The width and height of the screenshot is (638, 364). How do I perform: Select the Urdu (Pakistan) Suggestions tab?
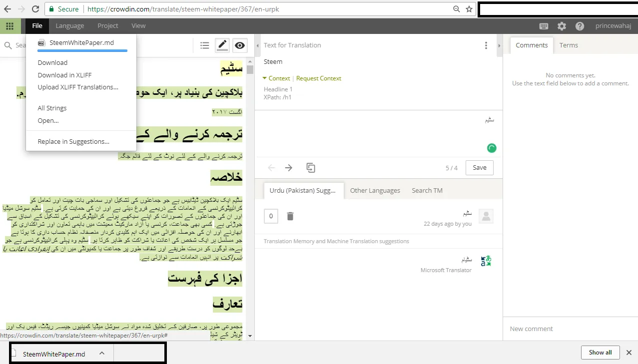[304, 190]
